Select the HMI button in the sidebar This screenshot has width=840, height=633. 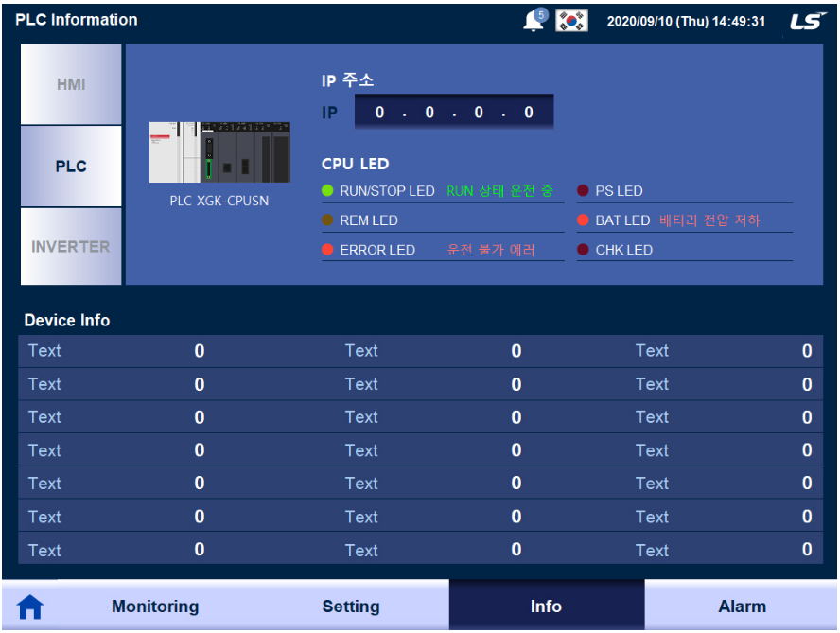70,85
